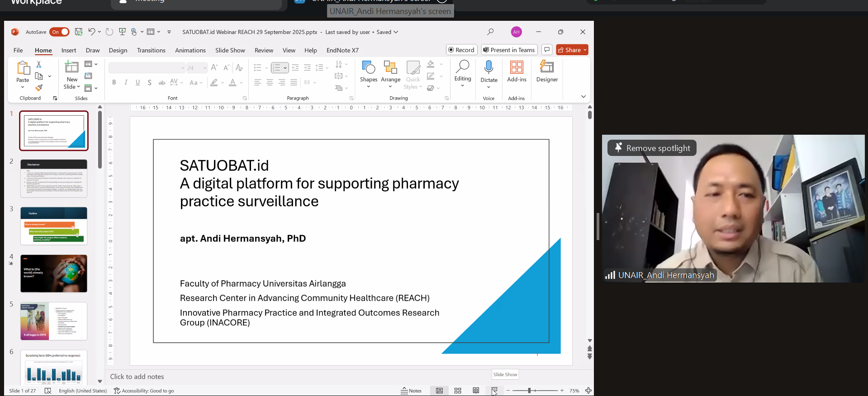
Task: Switch to Slide Sorter view in status bar
Action: pyautogui.click(x=458, y=391)
